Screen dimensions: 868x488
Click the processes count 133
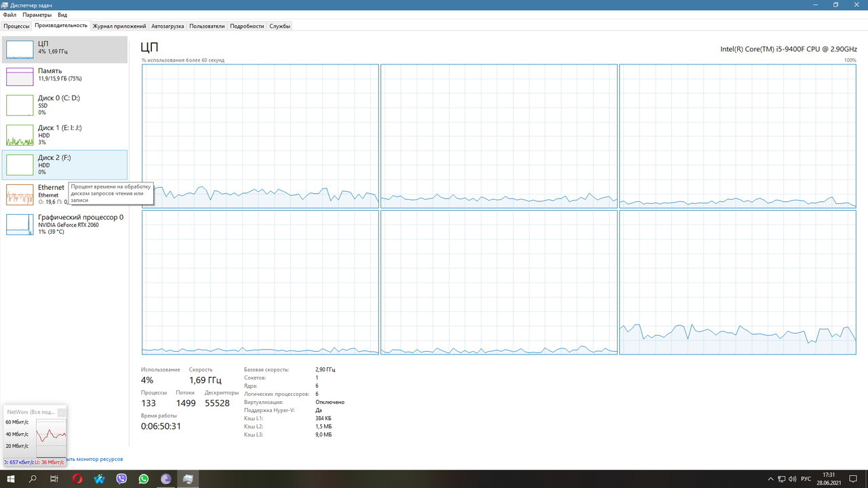point(149,403)
